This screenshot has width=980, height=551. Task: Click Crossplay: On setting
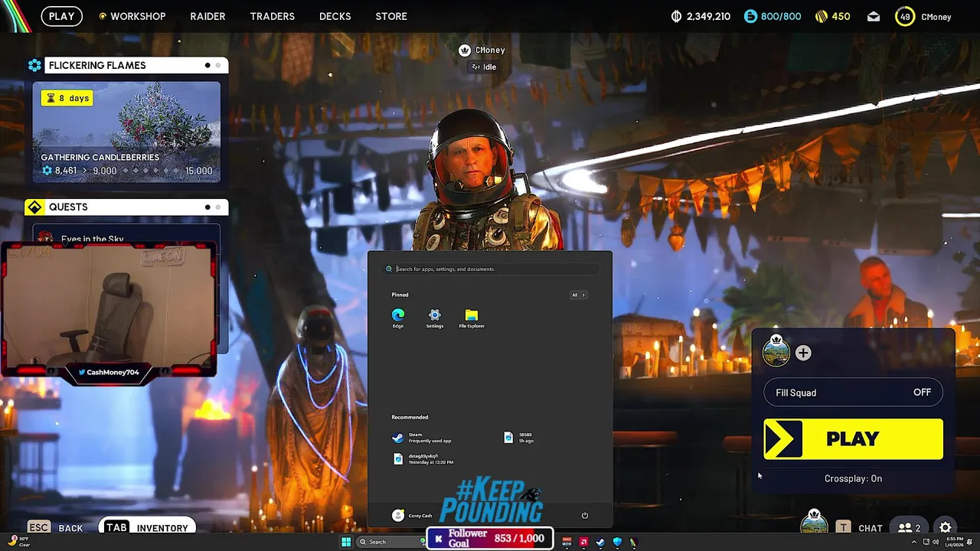point(853,478)
